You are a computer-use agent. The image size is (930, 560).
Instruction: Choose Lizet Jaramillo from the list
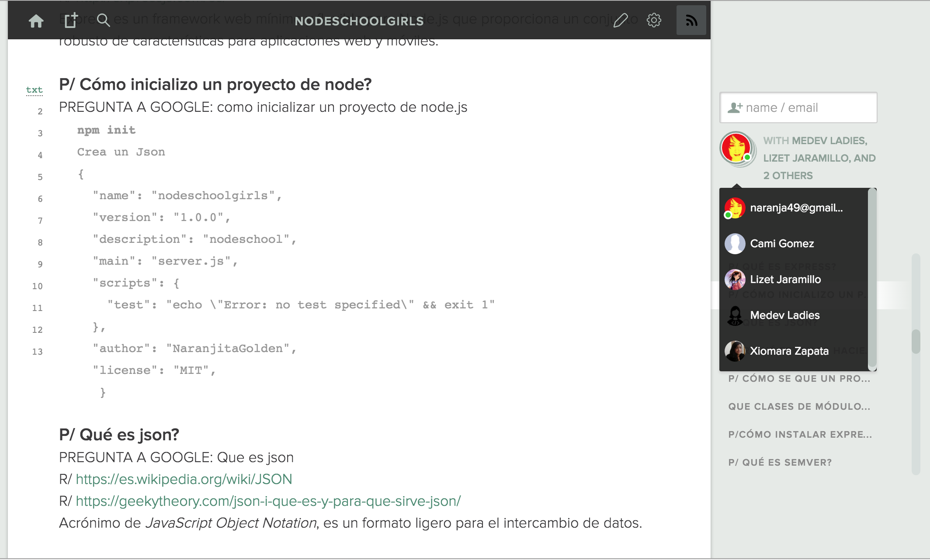pyautogui.click(x=785, y=280)
